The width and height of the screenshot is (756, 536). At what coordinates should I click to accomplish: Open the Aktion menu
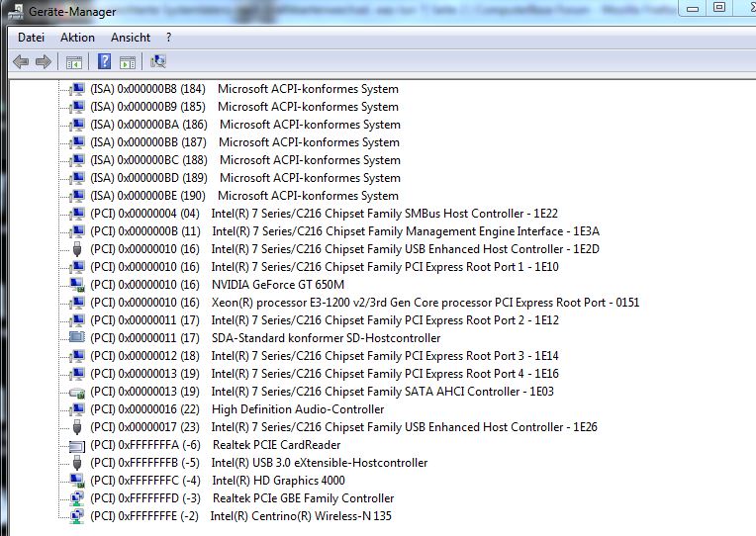tap(77, 38)
